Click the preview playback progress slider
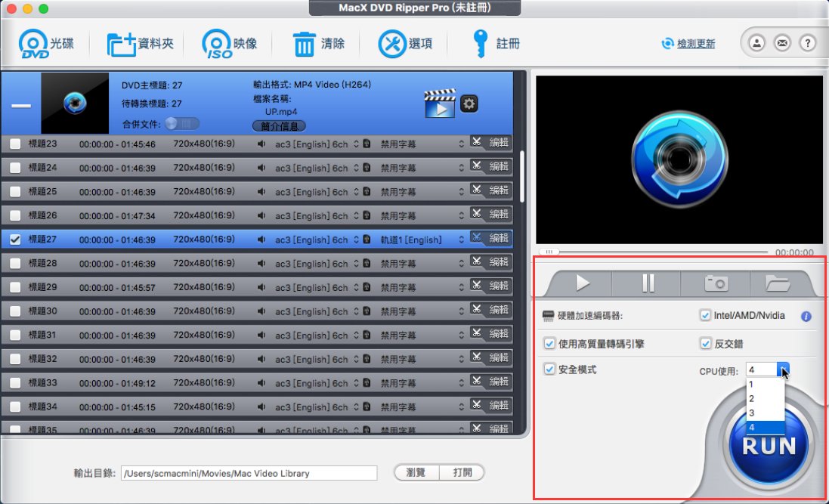Viewport: 829px width, 504px height. pyautogui.click(x=654, y=252)
